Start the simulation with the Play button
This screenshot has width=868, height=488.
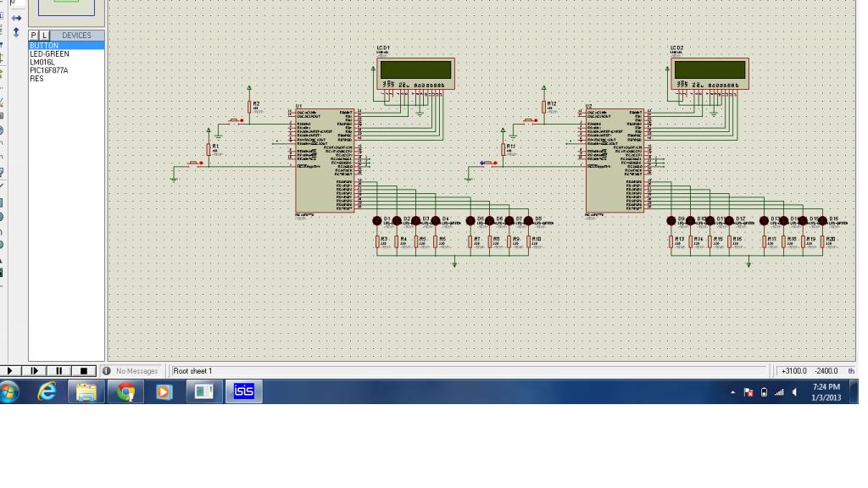coord(10,371)
